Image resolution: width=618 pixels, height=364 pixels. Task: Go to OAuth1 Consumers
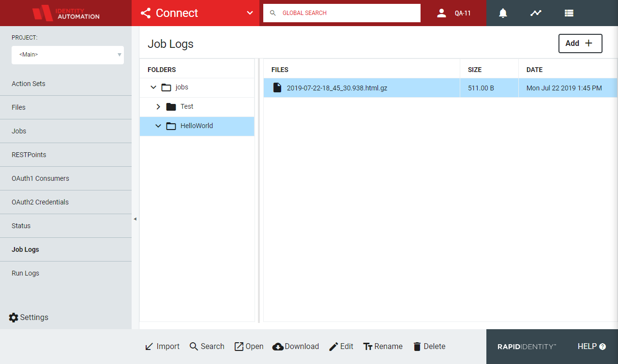click(x=66, y=178)
